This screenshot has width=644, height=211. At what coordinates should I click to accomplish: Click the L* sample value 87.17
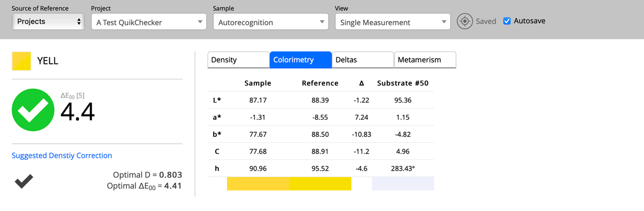[x=258, y=100]
